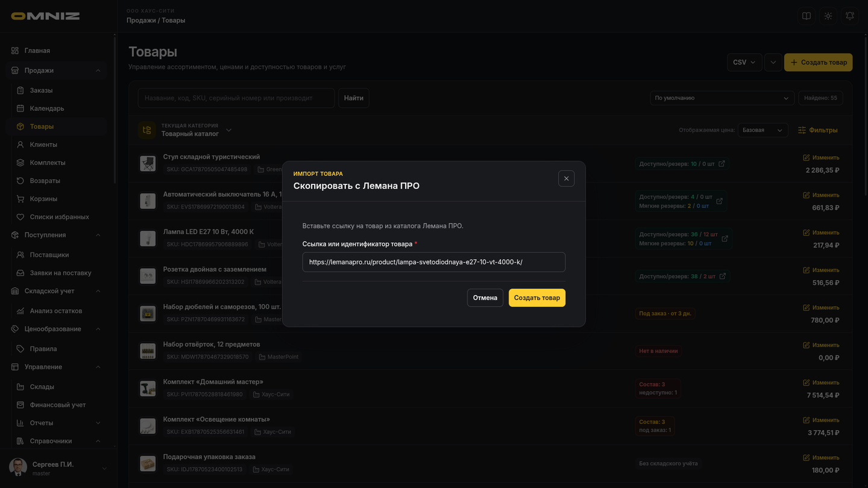This screenshot has height=488, width=868.
Task: Open Заказы in the sidebar
Action: coord(59,90)
